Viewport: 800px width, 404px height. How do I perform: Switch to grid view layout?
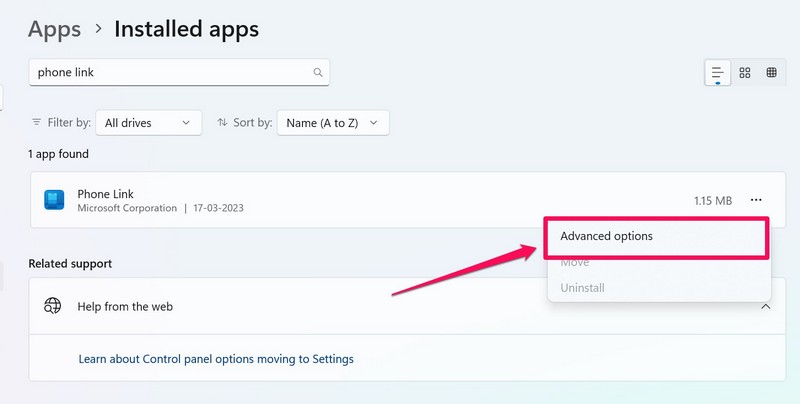(745, 72)
